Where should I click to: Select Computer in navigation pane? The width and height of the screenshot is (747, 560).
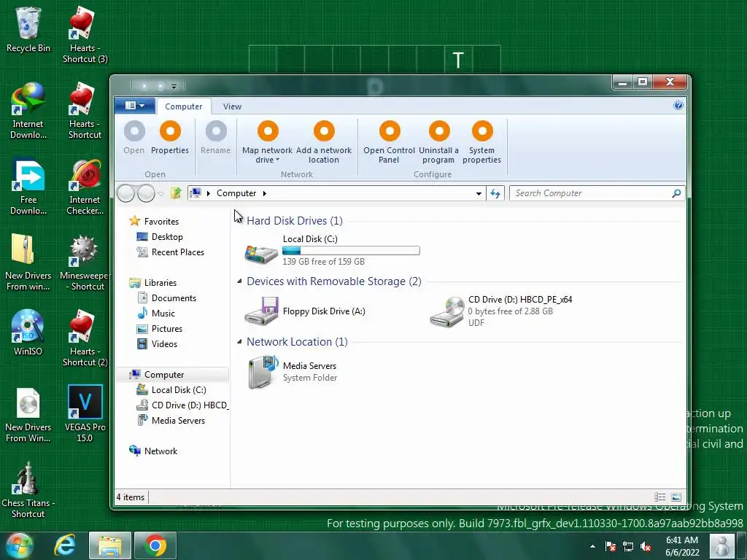click(172, 374)
